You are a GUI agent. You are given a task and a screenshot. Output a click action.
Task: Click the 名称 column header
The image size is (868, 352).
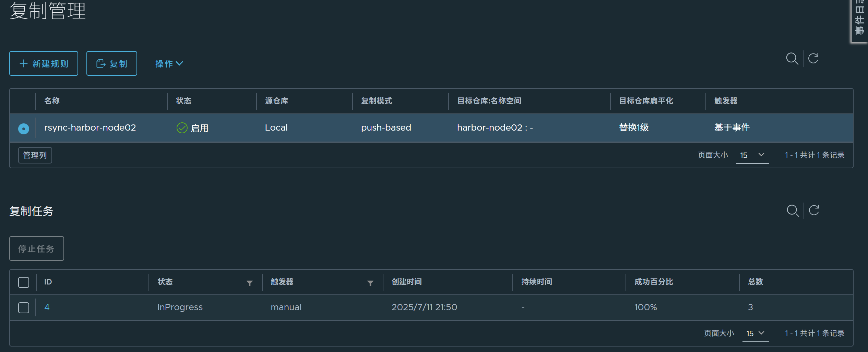(x=52, y=101)
